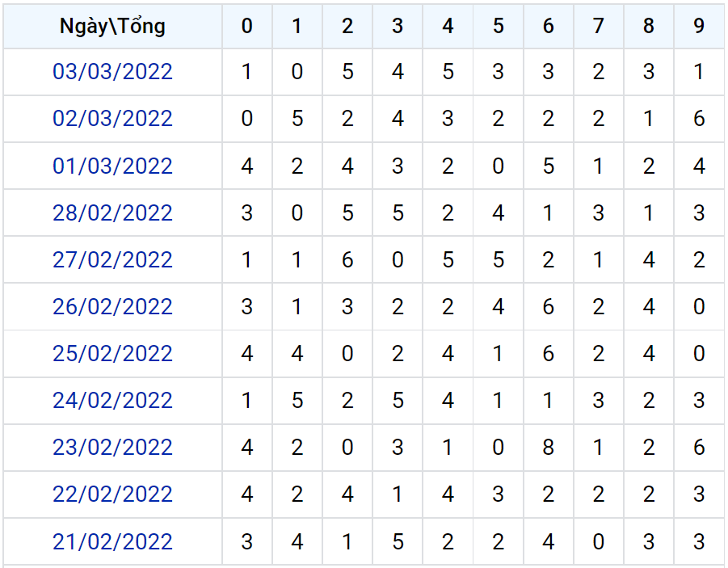The image size is (728, 568).
Task: Select the column 5 header
Action: point(498,26)
